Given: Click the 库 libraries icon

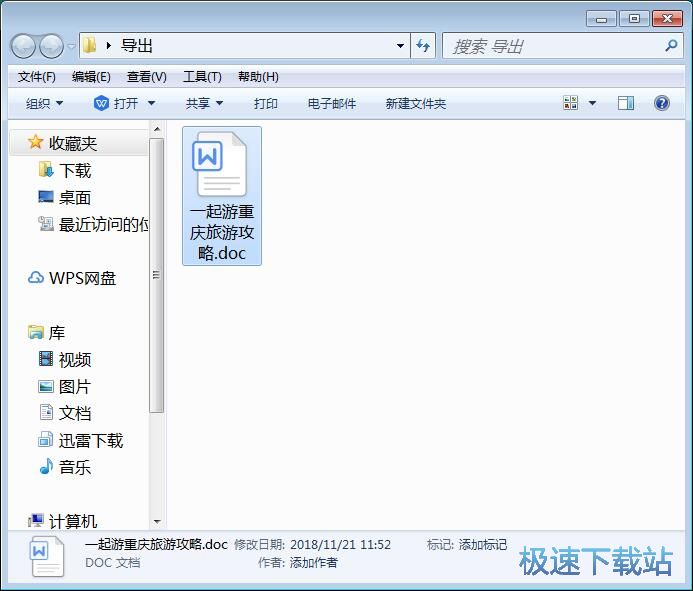Looking at the screenshot, I should (36, 332).
